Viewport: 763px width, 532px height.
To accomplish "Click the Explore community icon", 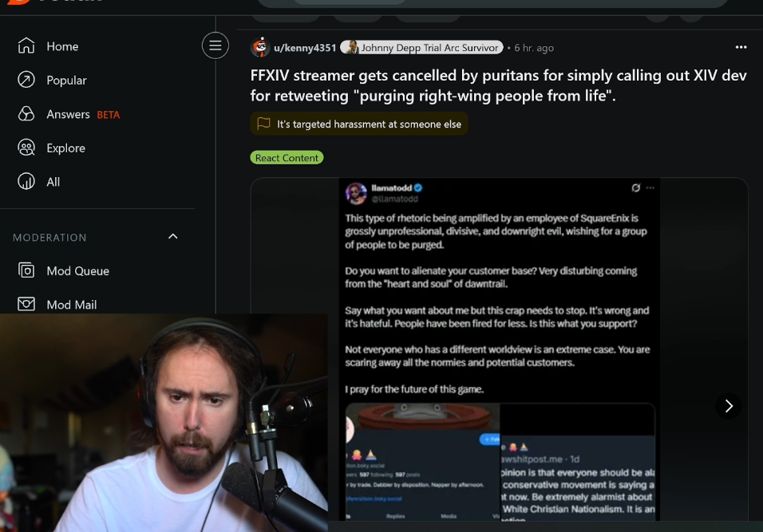I will pos(26,148).
